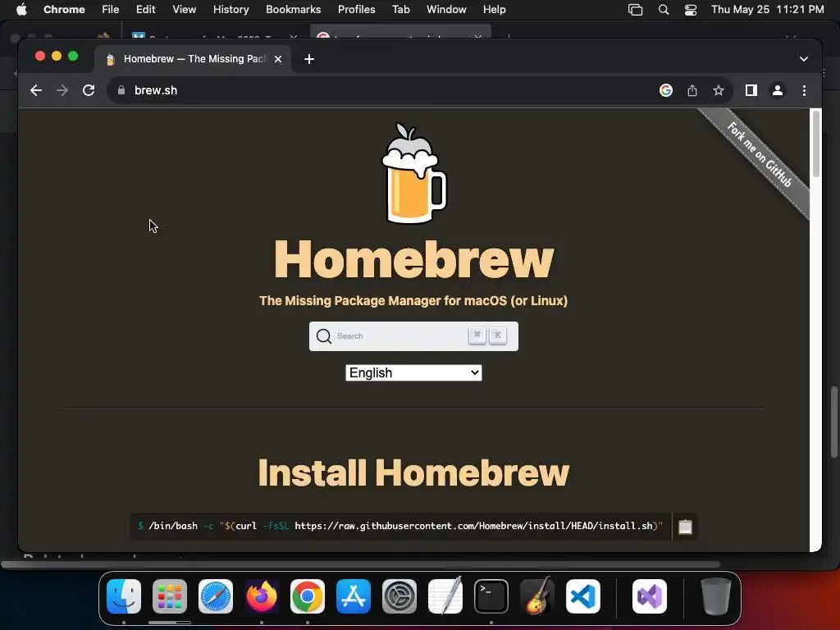Focus the Homebrew search field
840x630 pixels.
click(x=413, y=336)
